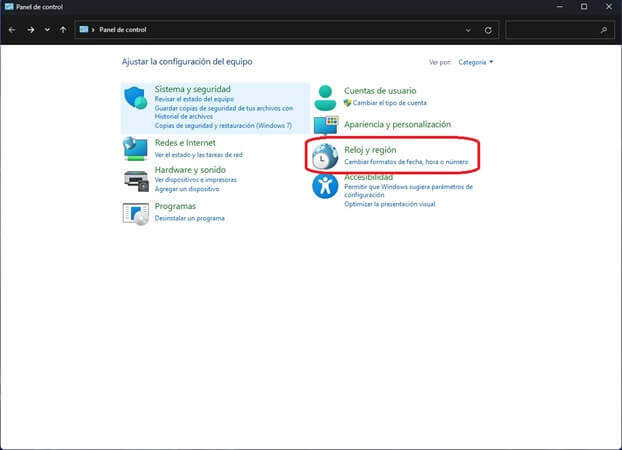Viewport: 622px width, 450px height.
Task: Click the address bar Control Panel icon
Action: [84, 29]
